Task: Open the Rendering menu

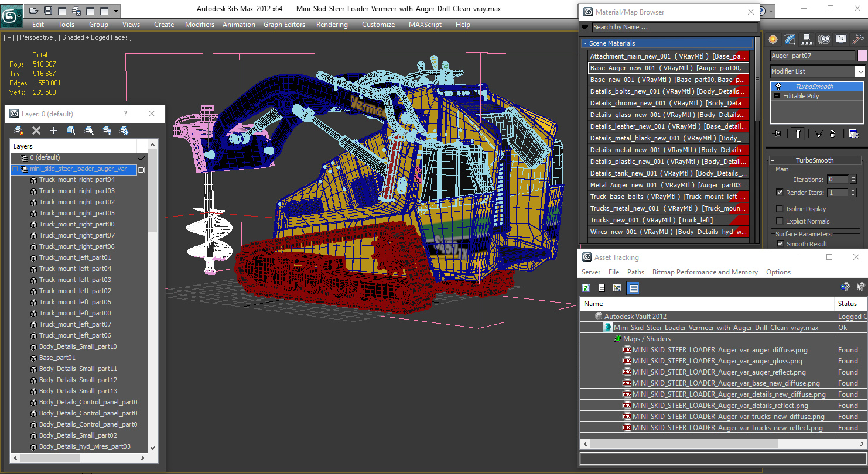Action: point(332,25)
